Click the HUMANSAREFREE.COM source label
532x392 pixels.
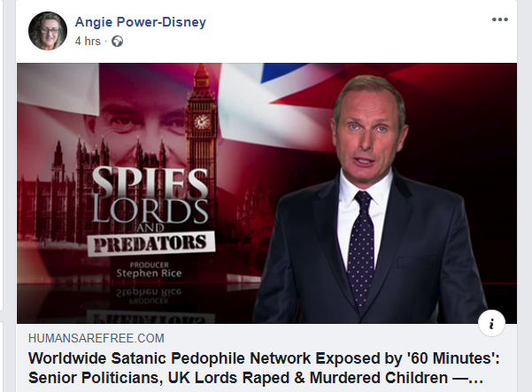96,338
